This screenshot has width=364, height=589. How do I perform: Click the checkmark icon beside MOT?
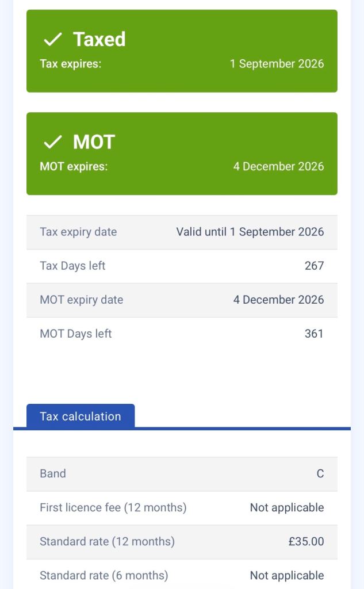point(52,141)
